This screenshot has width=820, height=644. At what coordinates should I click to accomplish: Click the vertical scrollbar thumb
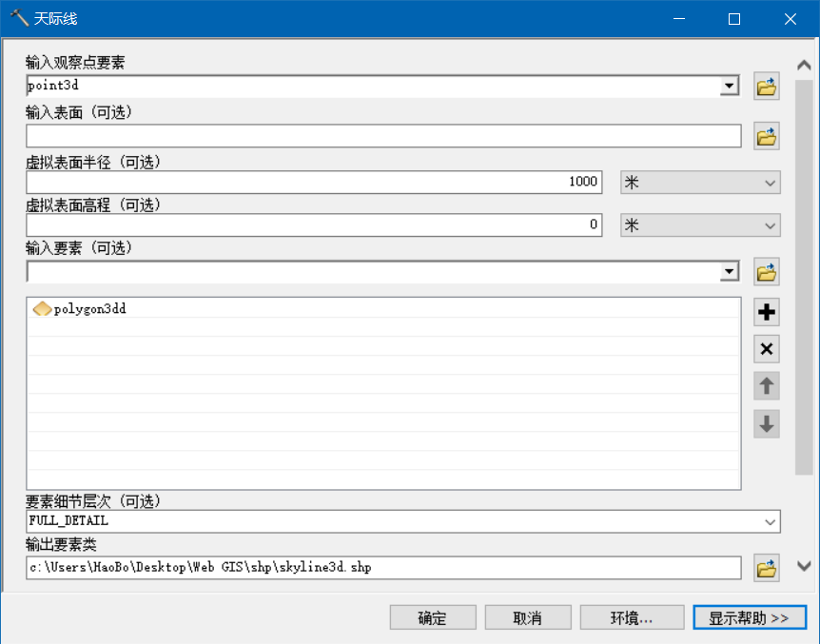tap(804, 277)
